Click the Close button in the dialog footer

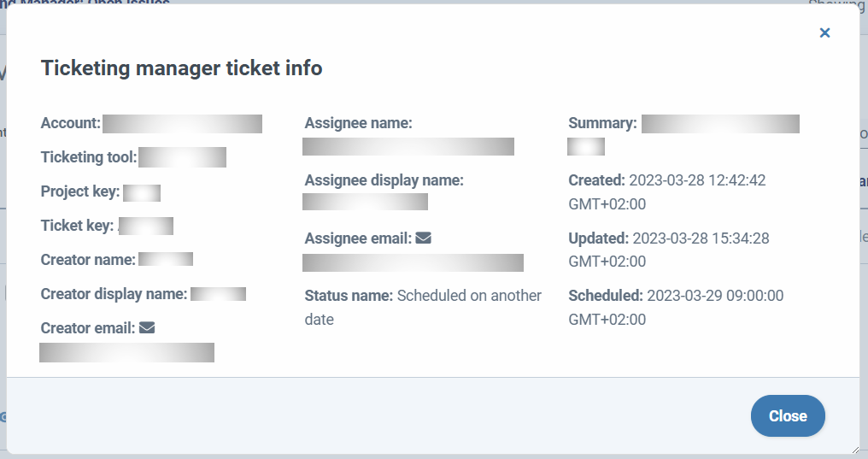coord(788,415)
